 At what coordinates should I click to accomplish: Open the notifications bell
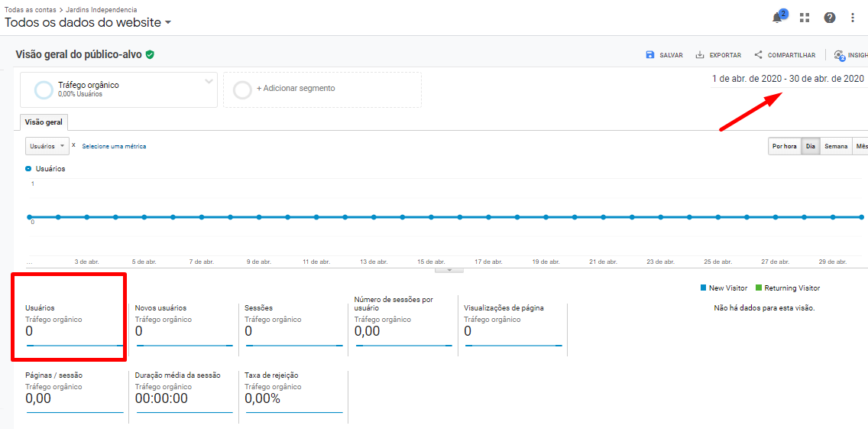(x=778, y=18)
